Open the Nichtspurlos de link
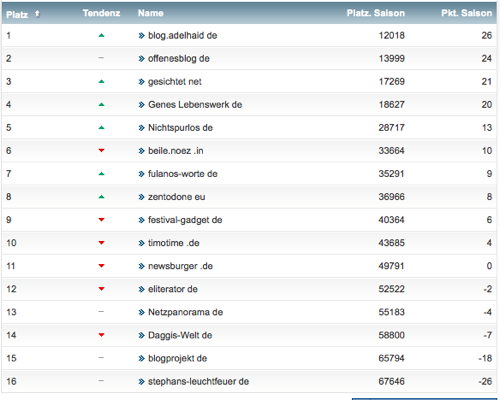This screenshot has height=400, width=500. point(180,127)
